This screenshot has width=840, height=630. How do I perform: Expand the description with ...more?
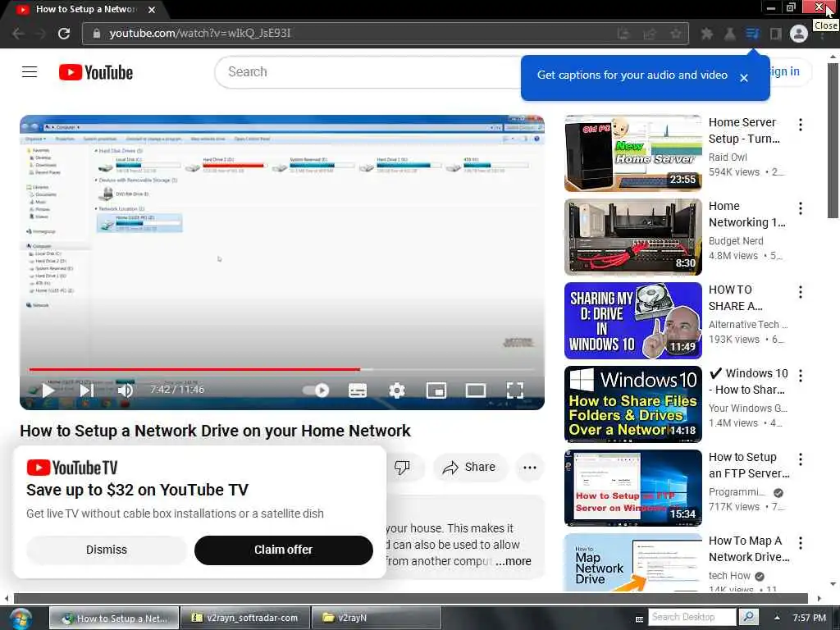click(514, 561)
